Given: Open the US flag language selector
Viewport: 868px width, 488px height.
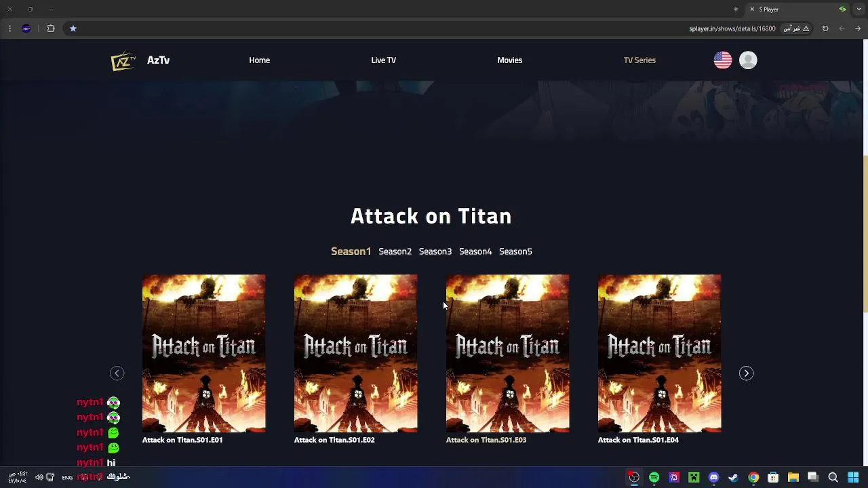Looking at the screenshot, I should tap(723, 60).
